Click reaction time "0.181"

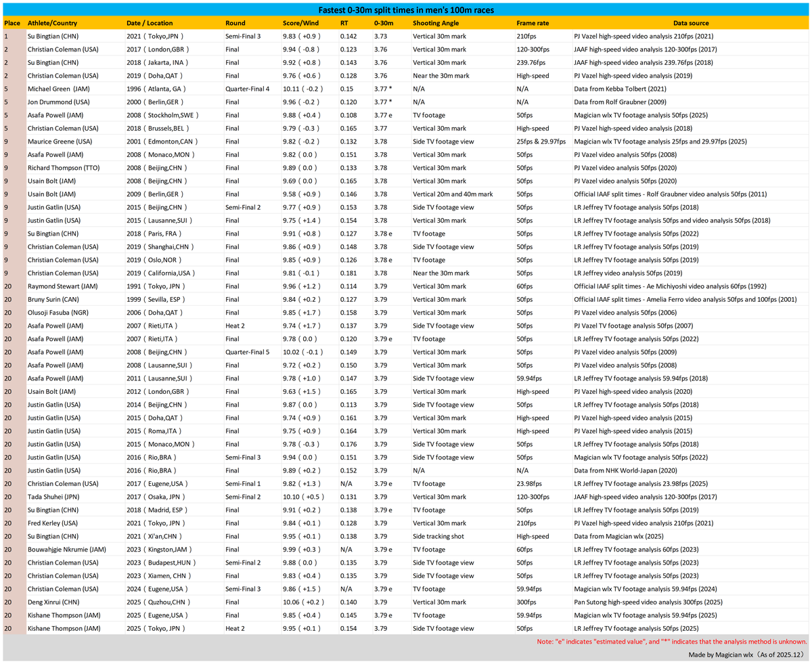[x=348, y=273]
